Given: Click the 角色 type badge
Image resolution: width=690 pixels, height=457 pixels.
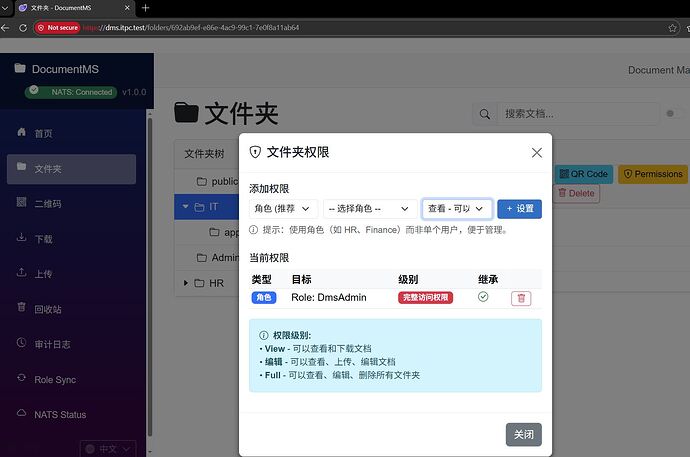Looking at the screenshot, I should pos(264,298).
